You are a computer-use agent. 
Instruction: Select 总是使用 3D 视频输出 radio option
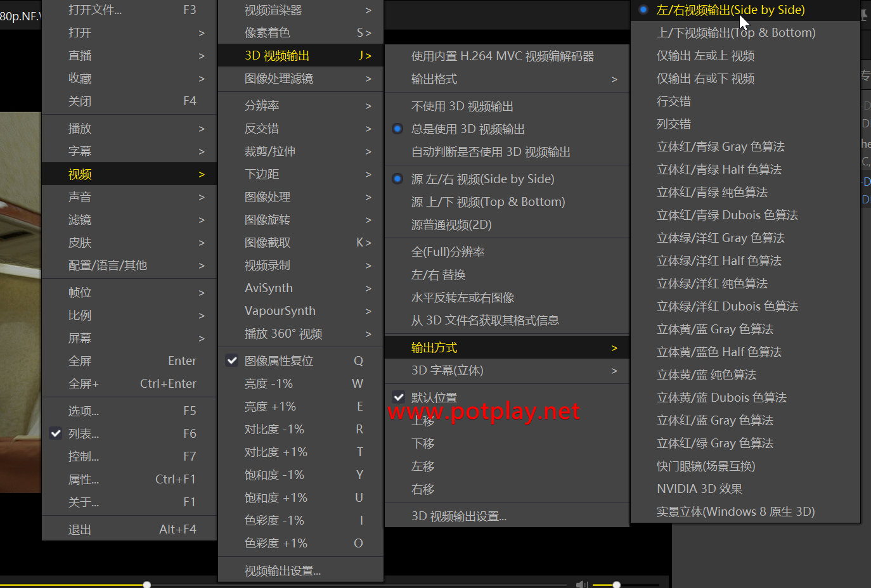coord(507,129)
